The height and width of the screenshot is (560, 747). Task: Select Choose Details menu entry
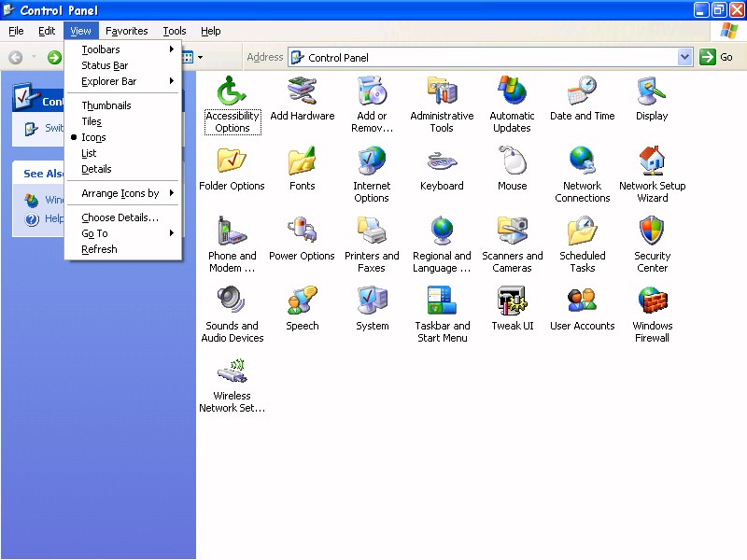123,217
